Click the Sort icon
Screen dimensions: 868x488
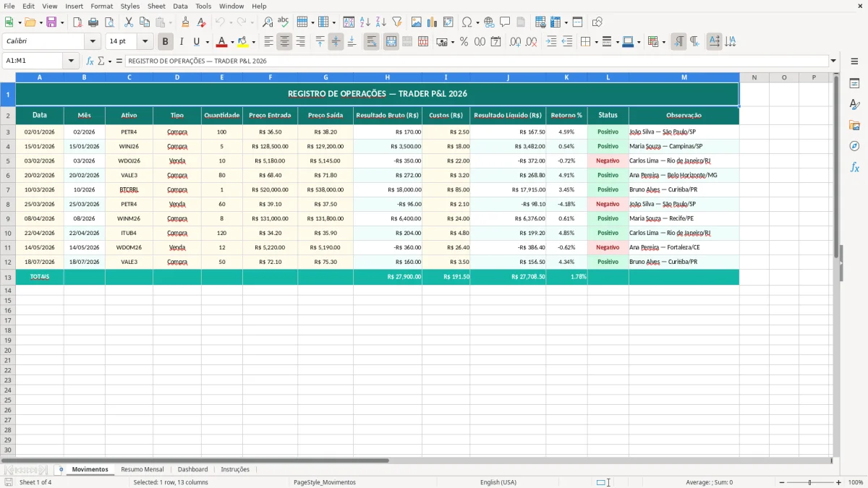click(x=349, y=22)
